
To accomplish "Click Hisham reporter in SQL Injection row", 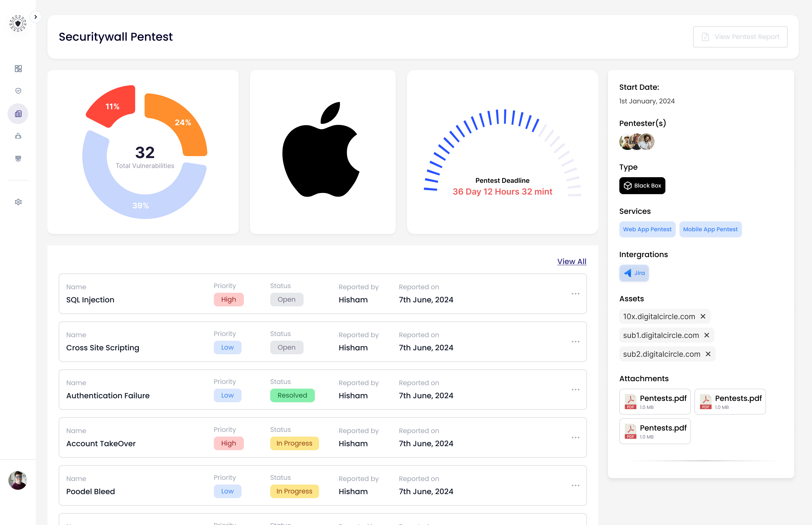I will coord(353,300).
